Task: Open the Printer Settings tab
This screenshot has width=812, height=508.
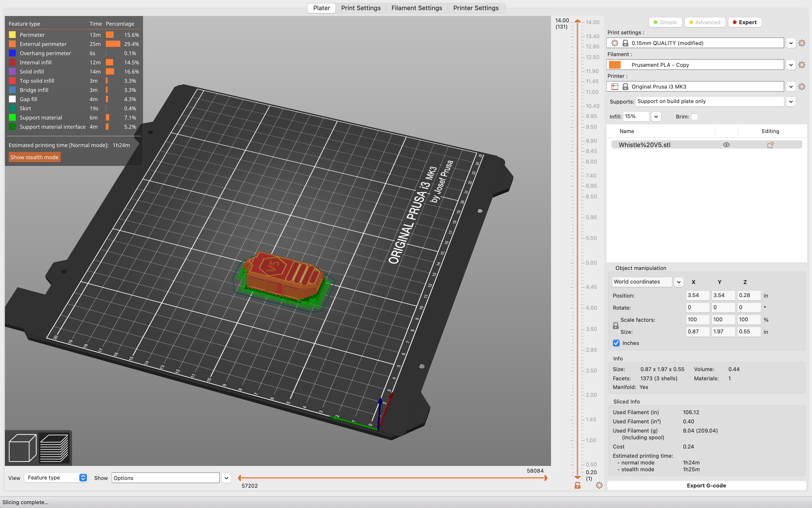Action: point(476,8)
